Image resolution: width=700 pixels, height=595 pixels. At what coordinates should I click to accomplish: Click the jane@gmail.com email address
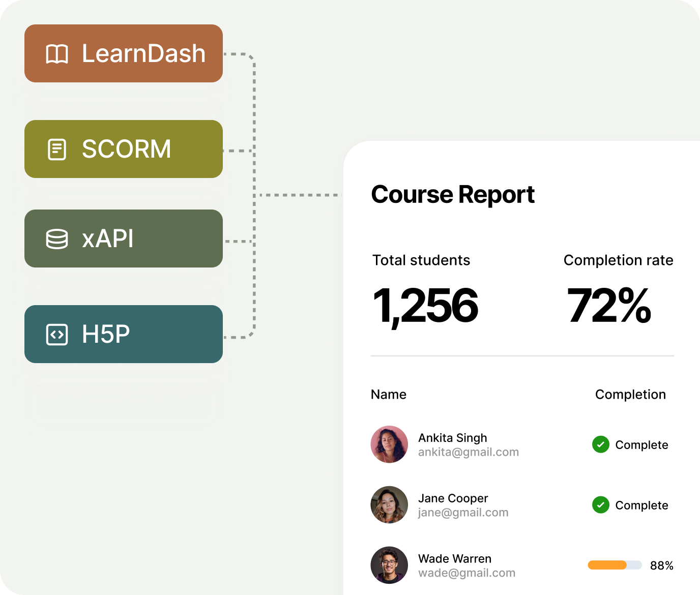463,513
